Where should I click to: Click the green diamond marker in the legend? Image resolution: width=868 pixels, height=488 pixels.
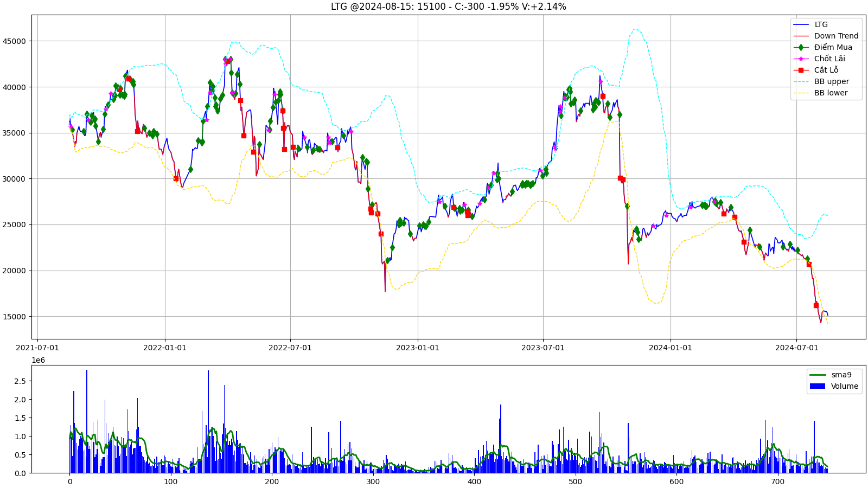[801, 47]
